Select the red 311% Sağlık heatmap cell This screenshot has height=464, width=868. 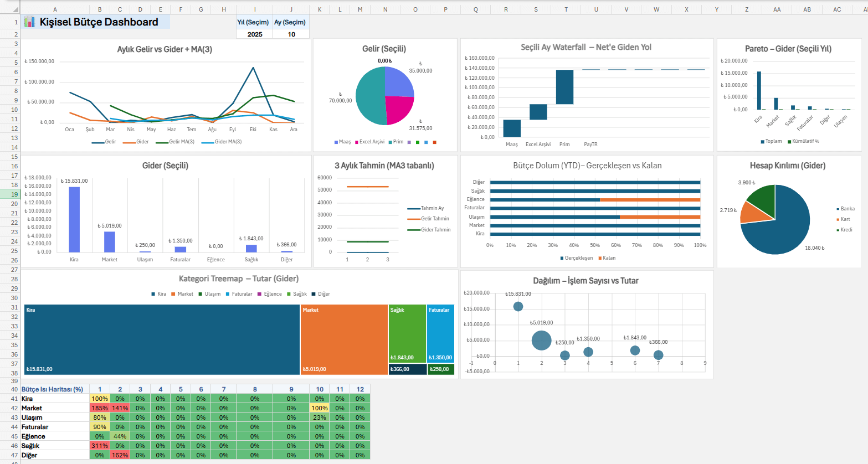pos(100,446)
